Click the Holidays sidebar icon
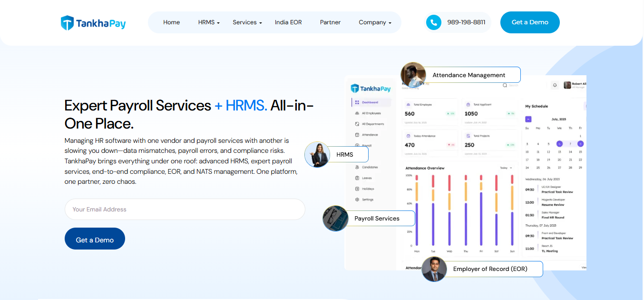This screenshot has width=644, height=300. tap(357, 189)
